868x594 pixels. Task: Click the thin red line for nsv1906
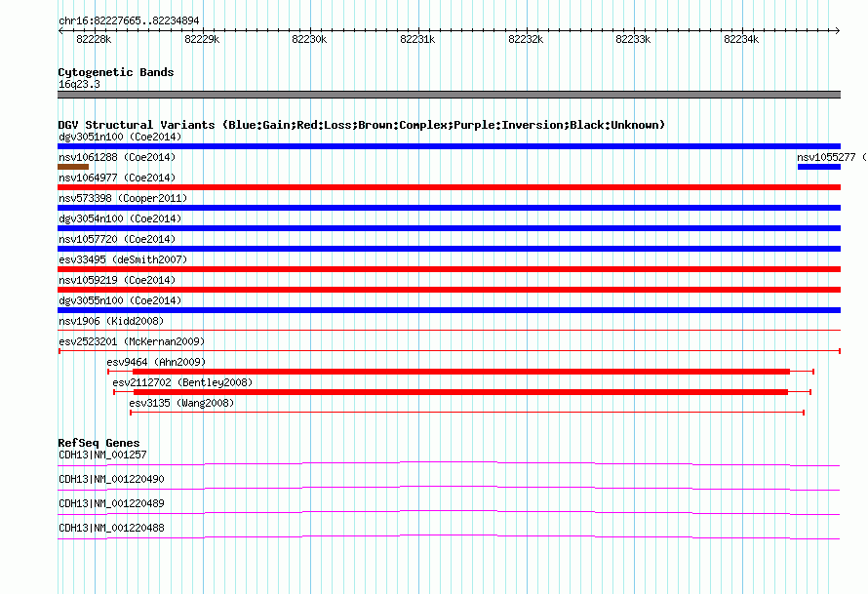pyautogui.click(x=449, y=331)
